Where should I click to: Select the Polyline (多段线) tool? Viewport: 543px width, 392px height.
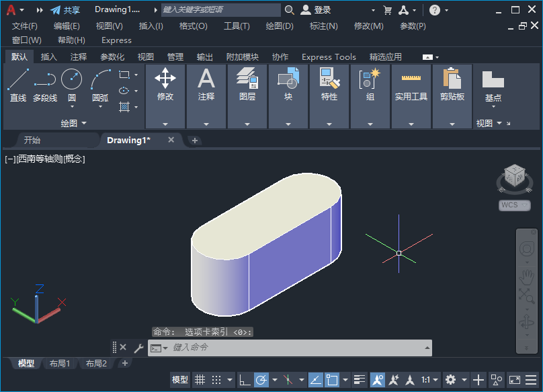[45, 80]
